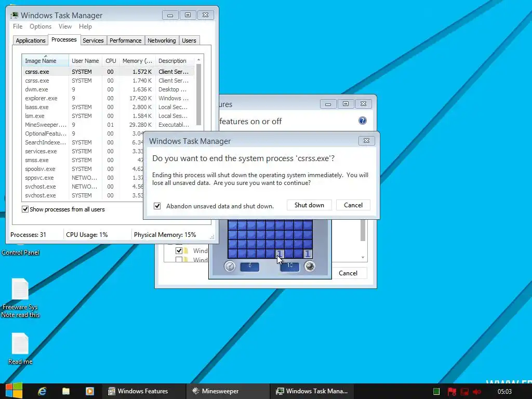Minimize the main Task Manager window
This screenshot has height=399, width=532.
pos(170,15)
